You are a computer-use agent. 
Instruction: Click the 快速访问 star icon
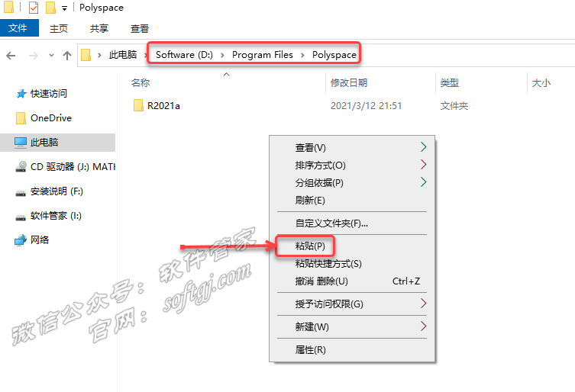[21, 94]
